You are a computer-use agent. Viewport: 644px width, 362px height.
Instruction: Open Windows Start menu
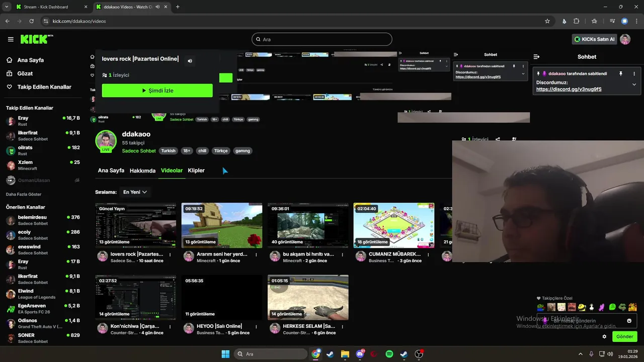coord(225,354)
